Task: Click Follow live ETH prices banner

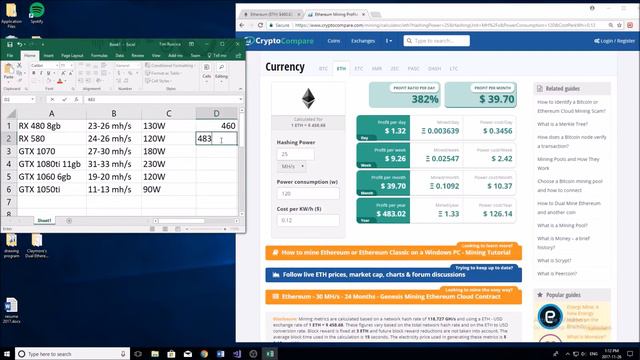Action: (393, 275)
